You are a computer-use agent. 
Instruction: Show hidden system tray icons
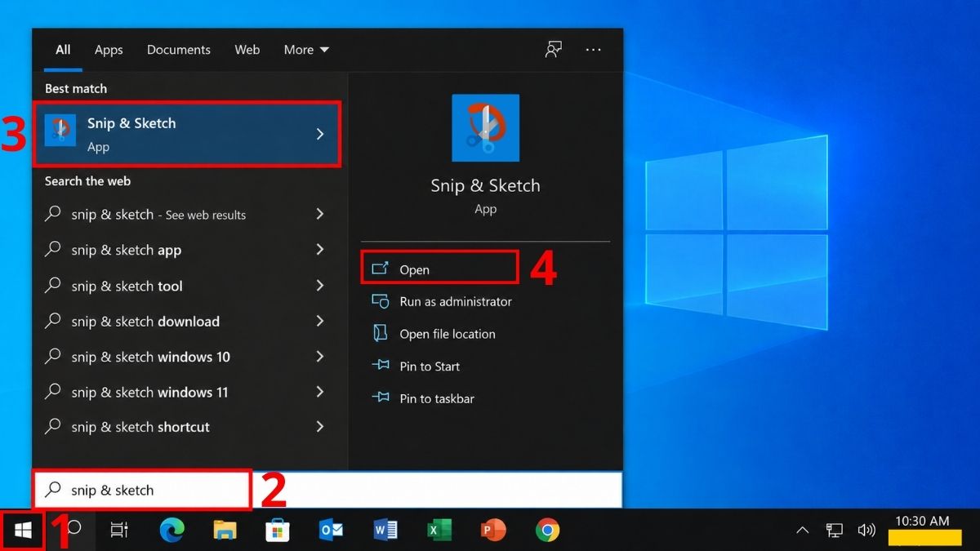pyautogui.click(x=803, y=531)
